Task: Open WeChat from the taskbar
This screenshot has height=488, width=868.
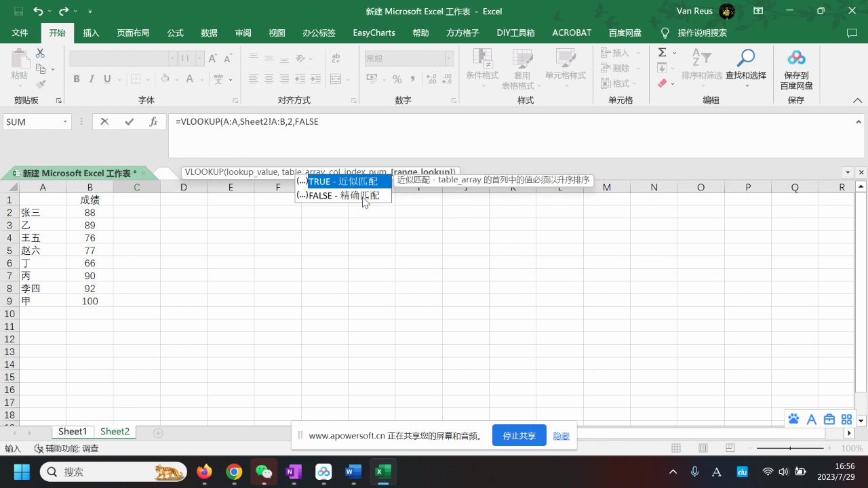Action: click(x=264, y=472)
